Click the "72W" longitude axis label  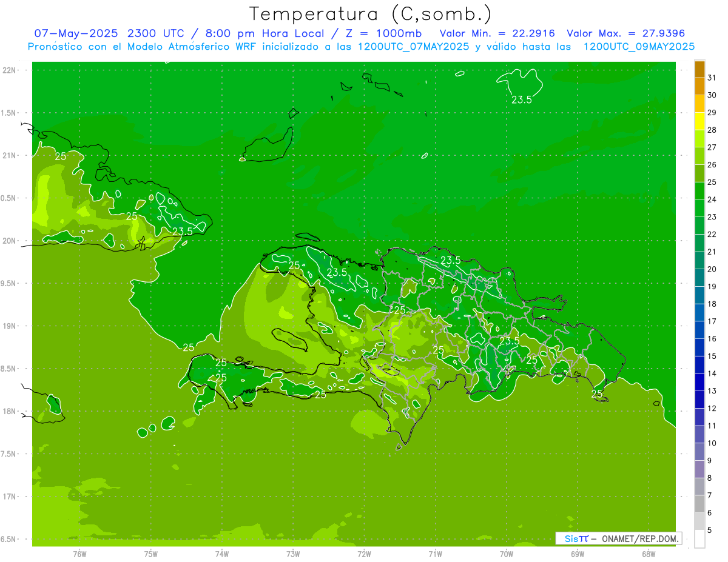364,554
